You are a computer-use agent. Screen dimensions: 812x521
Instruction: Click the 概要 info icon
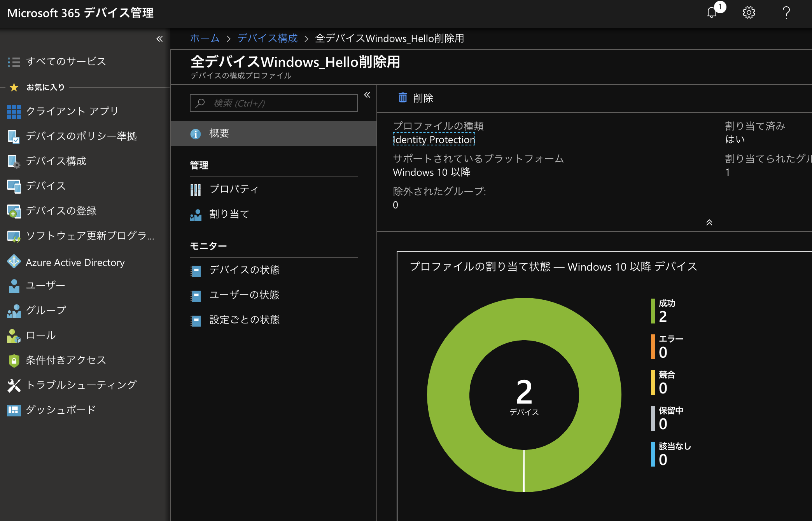(x=196, y=134)
